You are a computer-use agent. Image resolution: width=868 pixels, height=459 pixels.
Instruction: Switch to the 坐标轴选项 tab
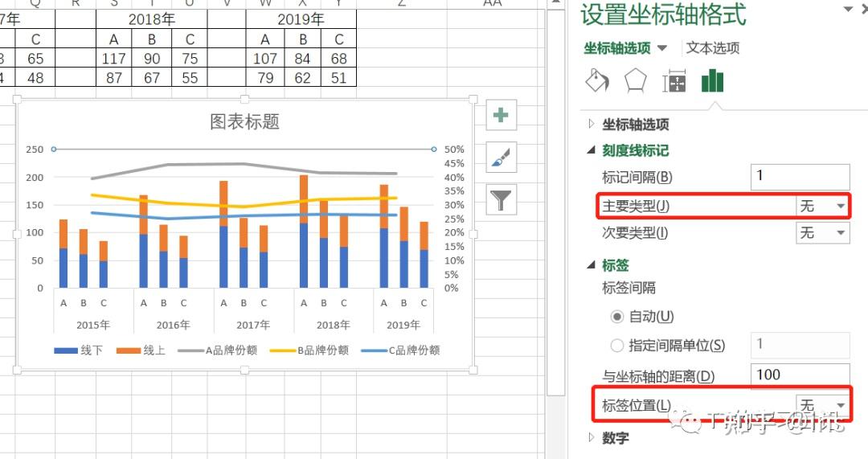[616, 48]
